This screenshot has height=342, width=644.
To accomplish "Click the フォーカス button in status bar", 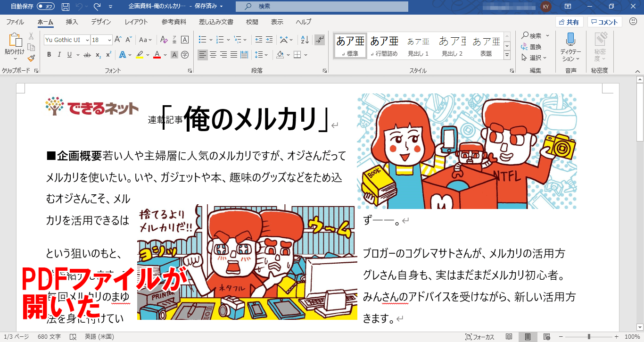I will point(480,337).
